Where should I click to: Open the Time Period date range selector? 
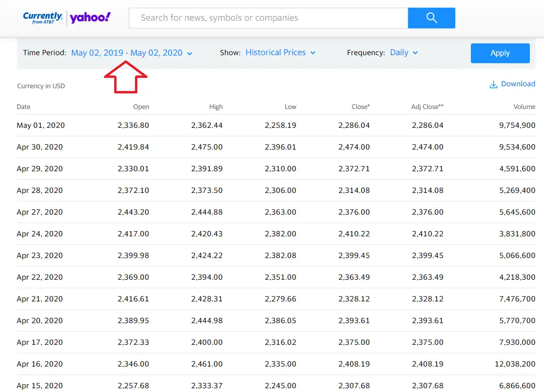click(x=127, y=53)
